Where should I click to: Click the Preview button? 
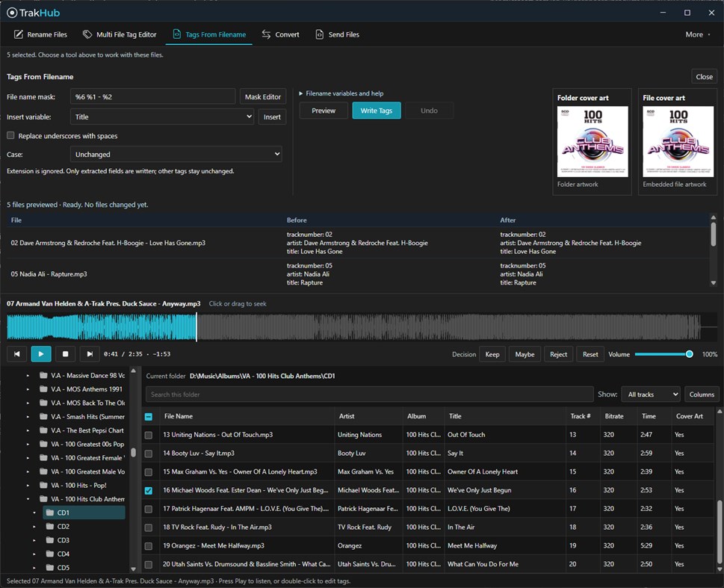(x=324, y=111)
